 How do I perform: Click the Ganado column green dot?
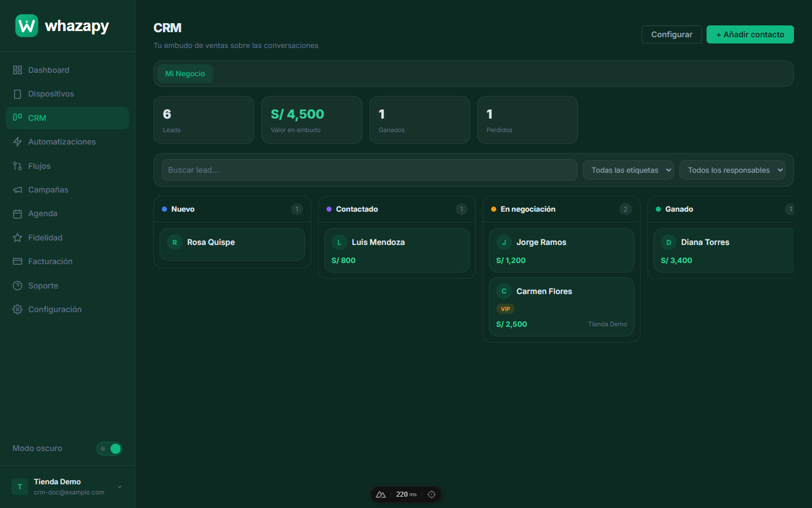(x=658, y=209)
